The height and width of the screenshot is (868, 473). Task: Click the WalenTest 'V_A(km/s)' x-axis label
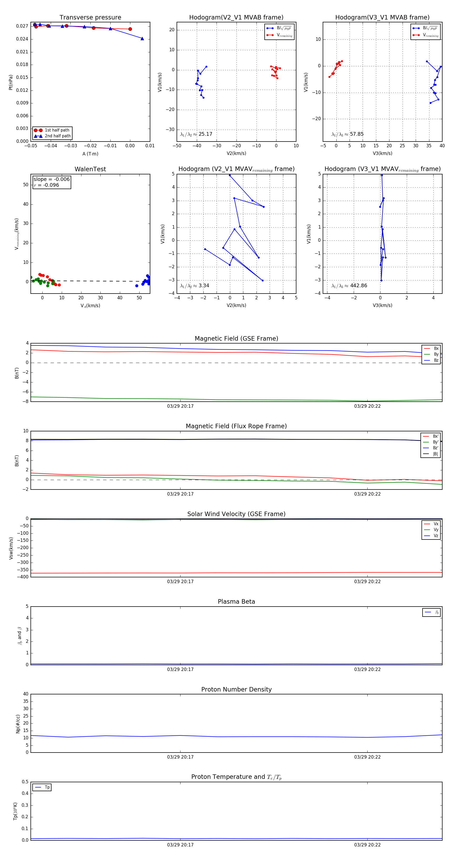pyautogui.click(x=90, y=306)
